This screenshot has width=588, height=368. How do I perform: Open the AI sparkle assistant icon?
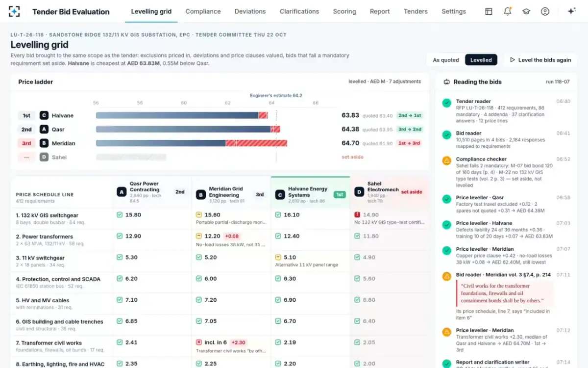point(571,11)
